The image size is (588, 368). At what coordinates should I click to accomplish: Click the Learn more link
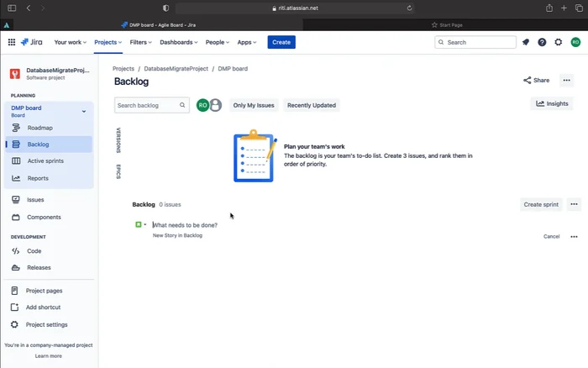coord(49,356)
